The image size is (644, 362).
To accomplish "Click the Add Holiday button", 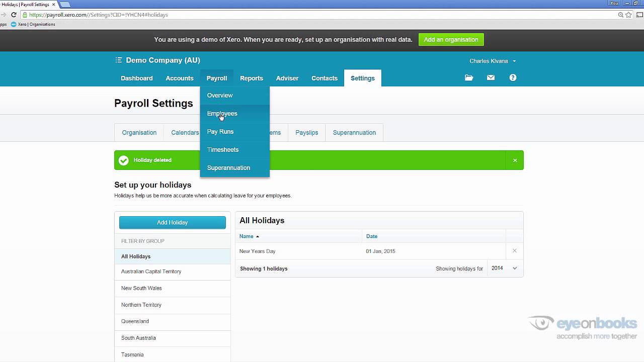I will [x=173, y=223].
